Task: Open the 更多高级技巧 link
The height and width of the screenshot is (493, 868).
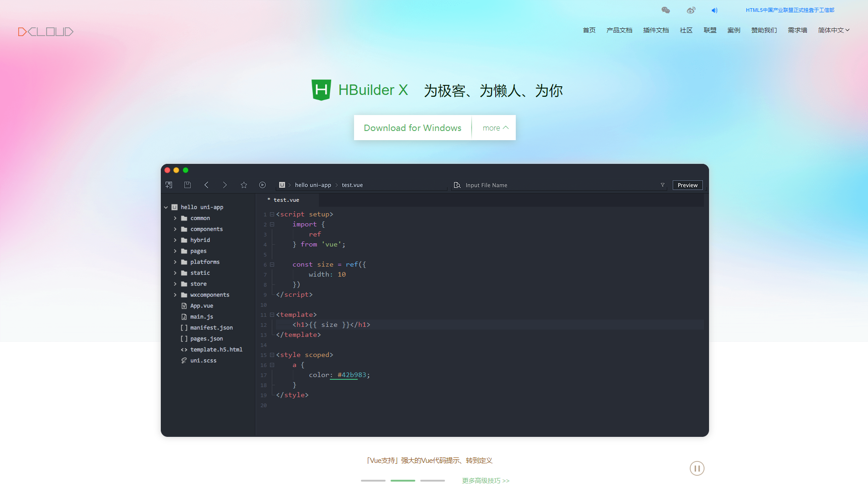Action: [x=485, y=480]
